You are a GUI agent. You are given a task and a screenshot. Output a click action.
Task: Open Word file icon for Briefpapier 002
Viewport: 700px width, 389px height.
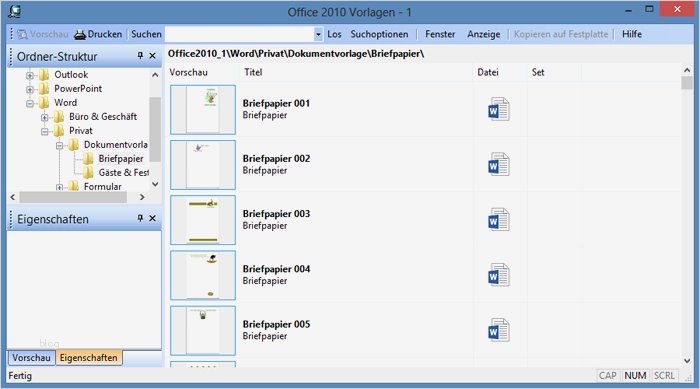499,164
